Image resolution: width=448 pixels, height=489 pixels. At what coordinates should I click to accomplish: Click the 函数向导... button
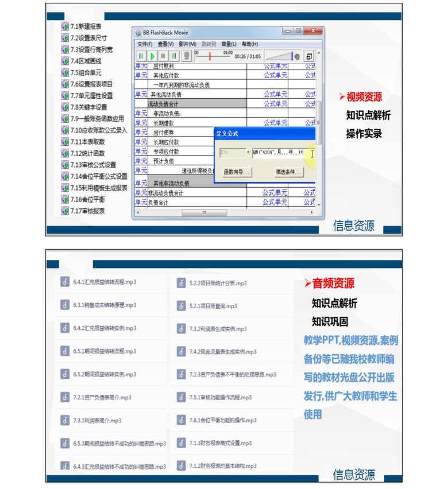[x=237, y=172]
